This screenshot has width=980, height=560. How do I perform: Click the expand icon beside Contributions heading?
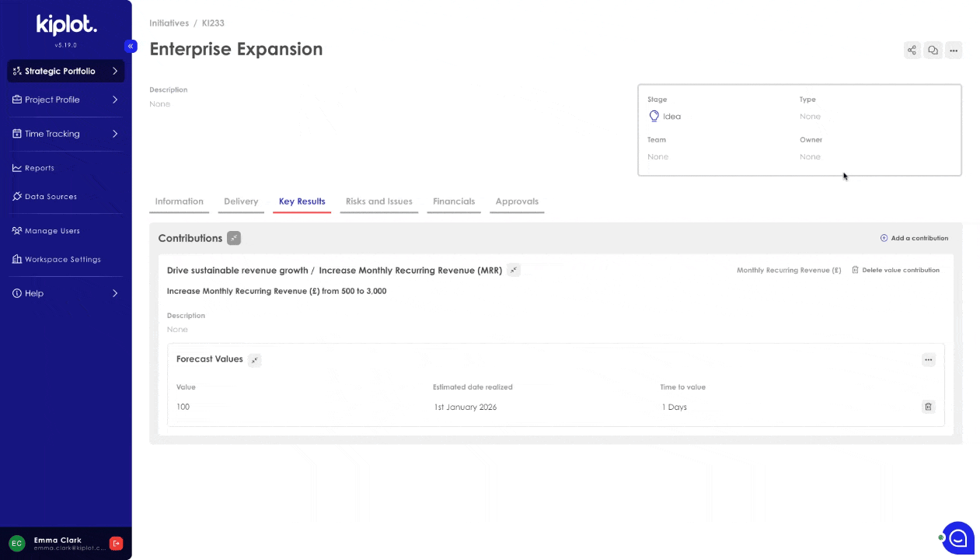(x=234, y=238)
